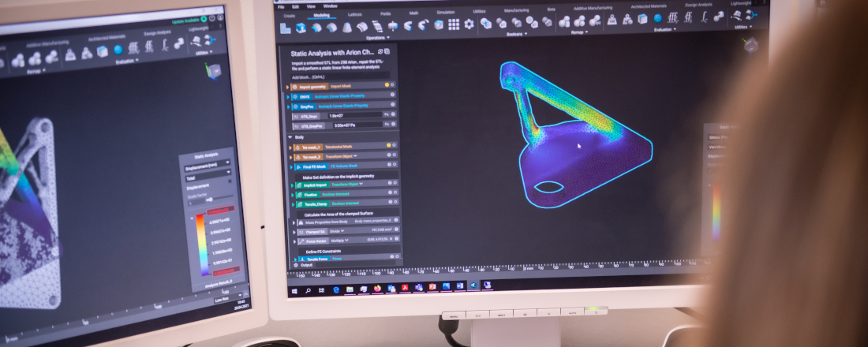The width and height of the screenshot is (868, 347).
Task: Expand the Tet mesh_1 block
Action: click(x=290, y=147)
